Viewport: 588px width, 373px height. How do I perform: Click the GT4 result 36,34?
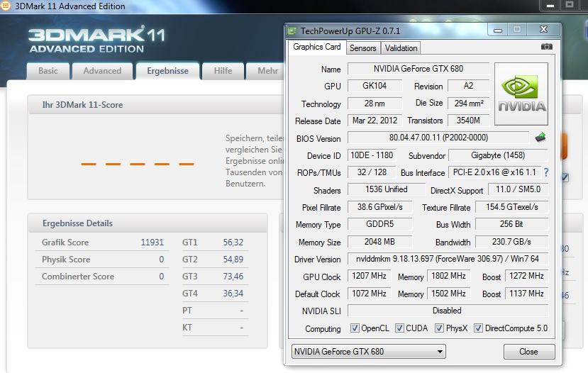[233, 294]
